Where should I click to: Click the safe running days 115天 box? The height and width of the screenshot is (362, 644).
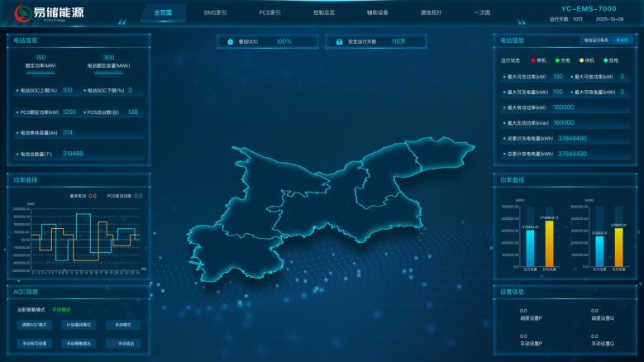pos(376,42)
